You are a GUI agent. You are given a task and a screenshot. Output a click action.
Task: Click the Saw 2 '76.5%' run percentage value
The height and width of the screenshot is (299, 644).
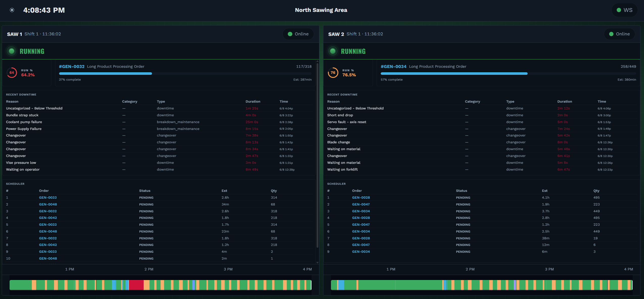pos(349,75)
